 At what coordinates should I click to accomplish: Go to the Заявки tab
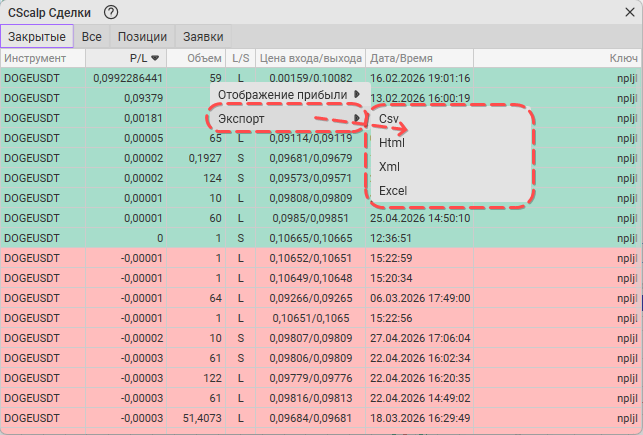click(x=203, y=36)
